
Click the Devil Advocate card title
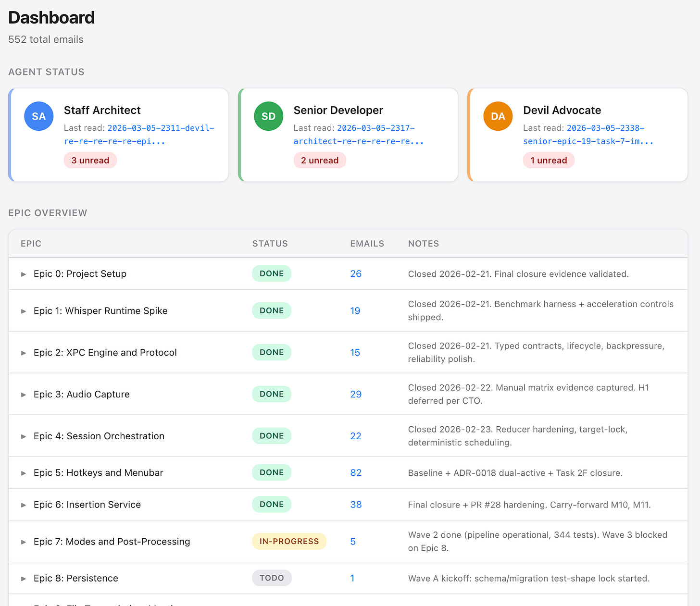pyautogui.click(x=562, y=110)
